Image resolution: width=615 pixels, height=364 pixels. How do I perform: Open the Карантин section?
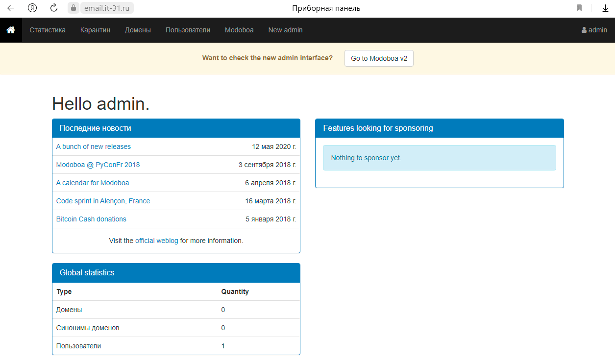95,30
